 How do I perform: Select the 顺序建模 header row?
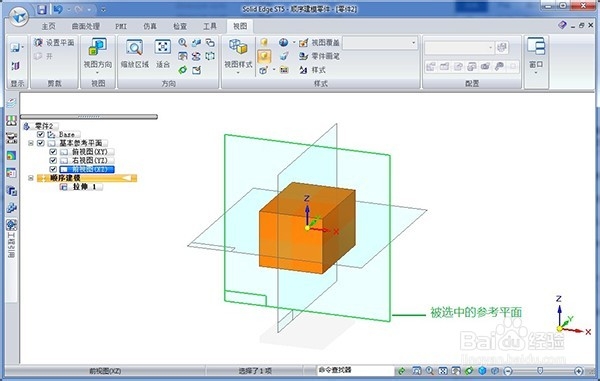(87, 178)
